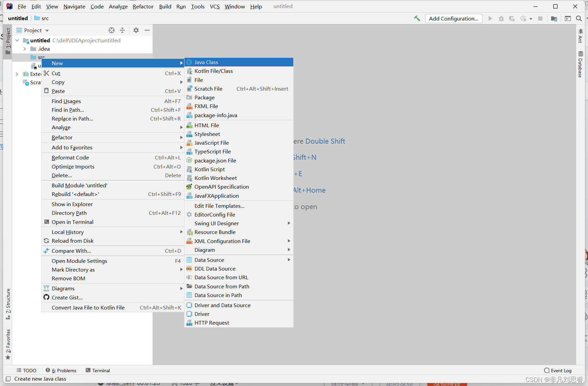This screenshot has height=386, width=588.
Task: Select HTML File entry
Action: (239, 125)
